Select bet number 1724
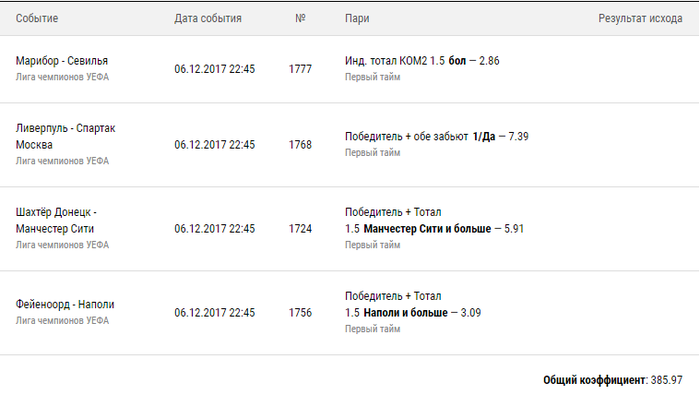 pos(300,229)
